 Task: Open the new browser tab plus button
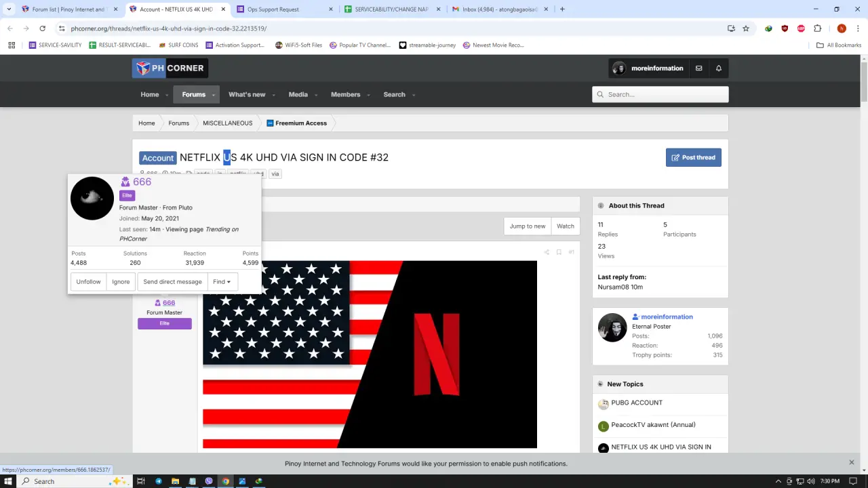(x=562, y=9)
